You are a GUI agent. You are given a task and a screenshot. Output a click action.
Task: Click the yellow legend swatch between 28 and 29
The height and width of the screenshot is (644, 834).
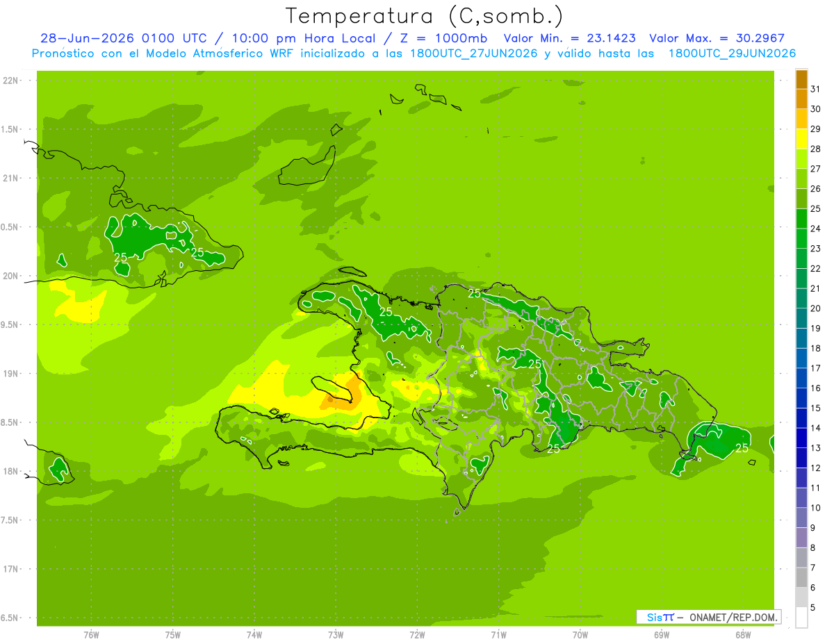click(x=801, y=139)
